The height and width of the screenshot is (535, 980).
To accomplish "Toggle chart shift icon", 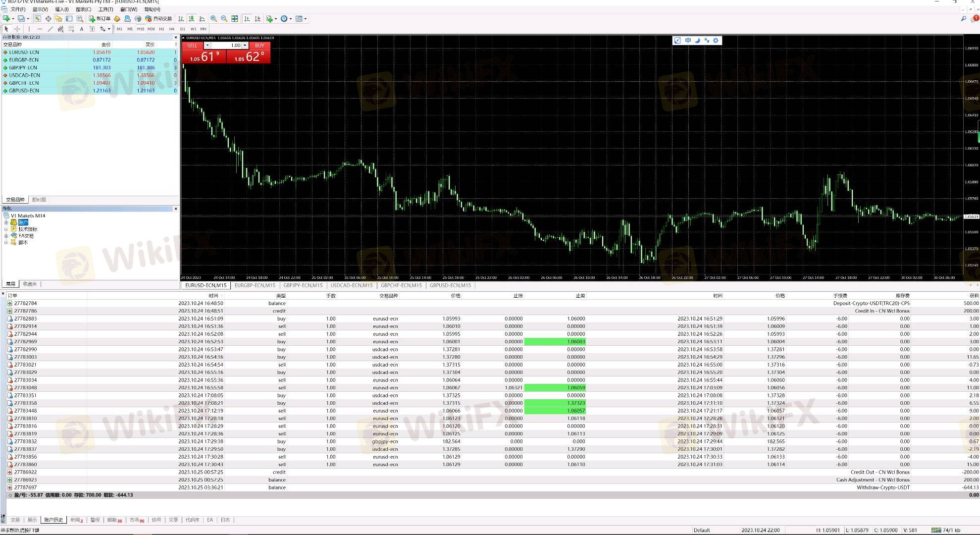I will (258, 19).
